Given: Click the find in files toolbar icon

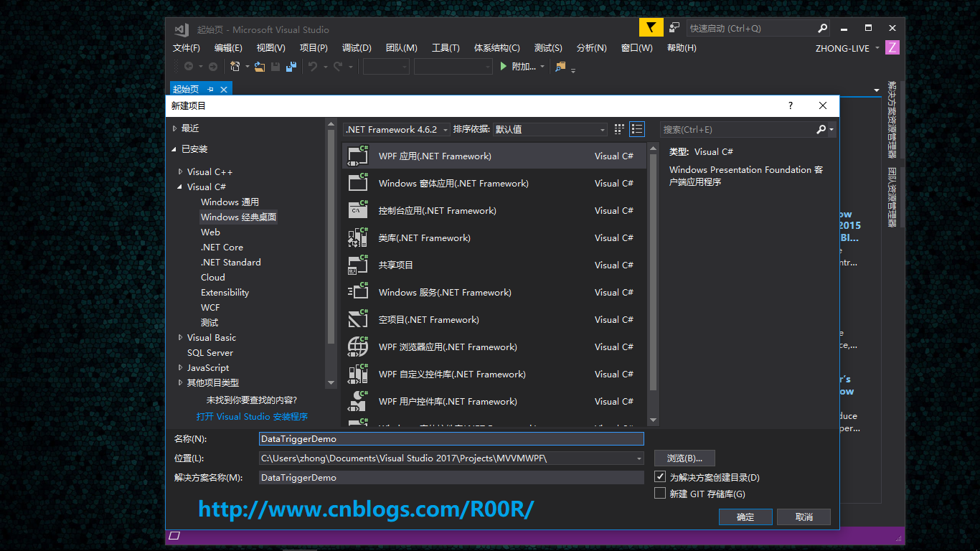Looking at the screenshot, I should coord(560,66).
